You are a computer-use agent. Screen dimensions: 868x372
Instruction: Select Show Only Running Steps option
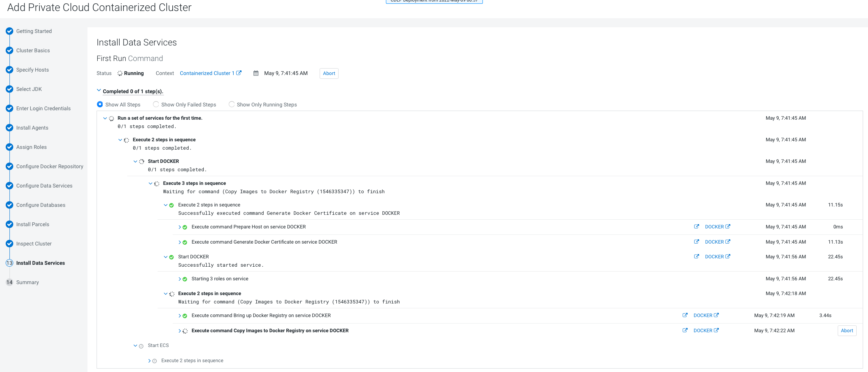pyautogui.click(x=231, y=104)
